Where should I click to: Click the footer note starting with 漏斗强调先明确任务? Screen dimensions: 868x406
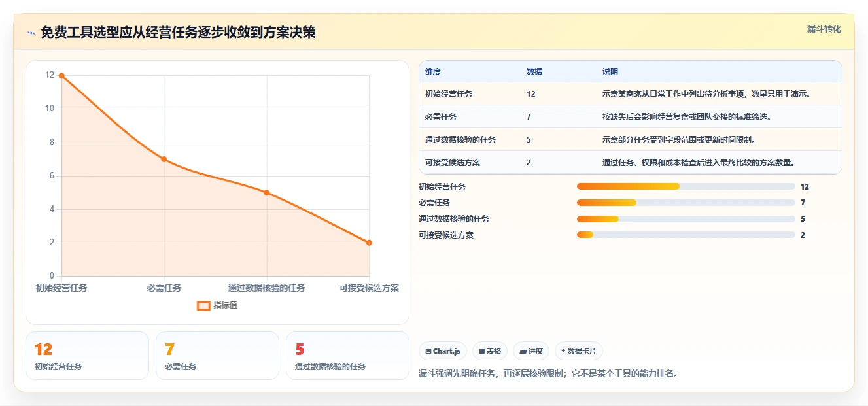(x=548, y=374)
